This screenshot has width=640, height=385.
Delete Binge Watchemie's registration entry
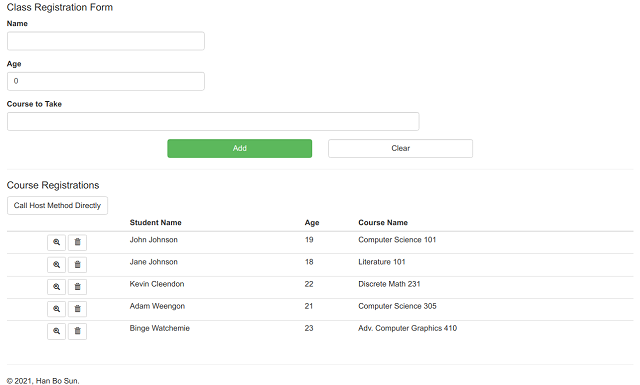(77, 331)
